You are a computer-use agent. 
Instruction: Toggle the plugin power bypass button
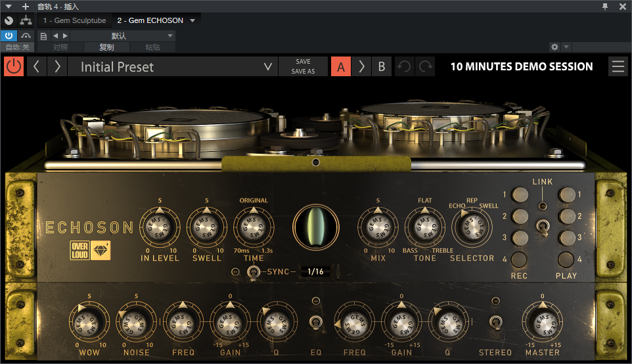pos(14,66)
